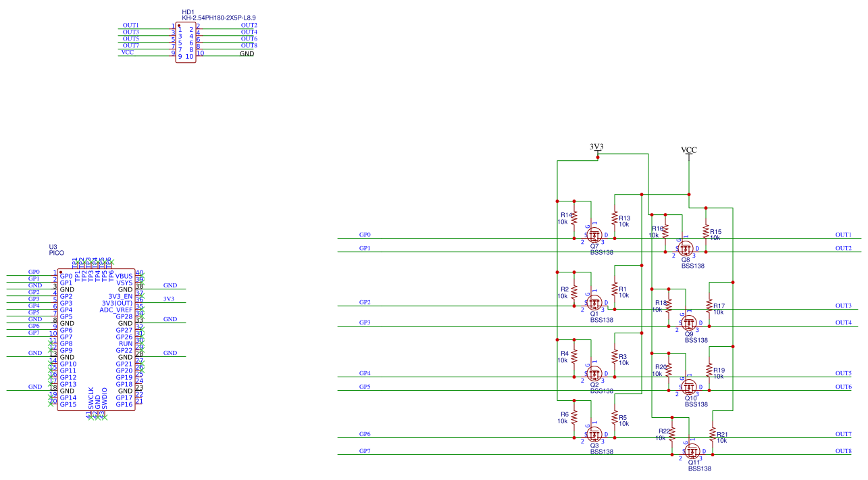
Task: Click the VBUS pin name on the PICO
Action: coord(124,276)
